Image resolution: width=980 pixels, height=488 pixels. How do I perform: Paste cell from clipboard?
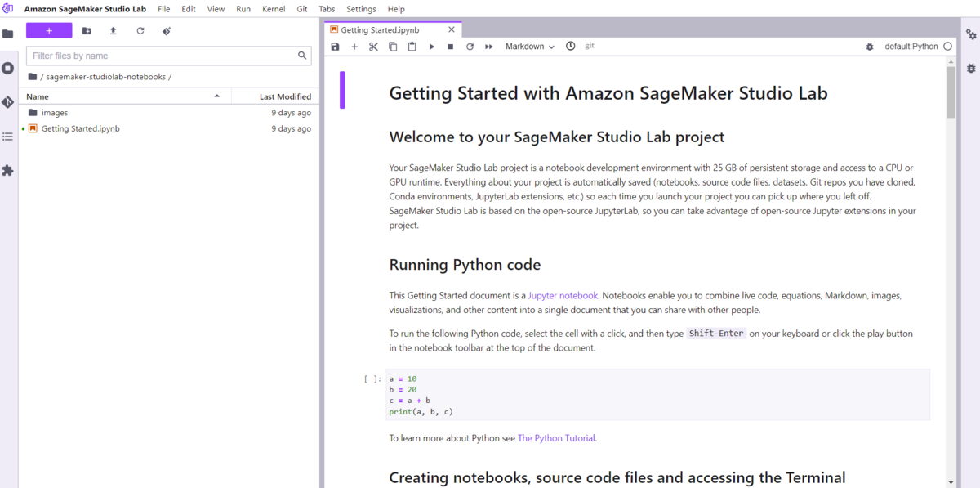(412, 47)
